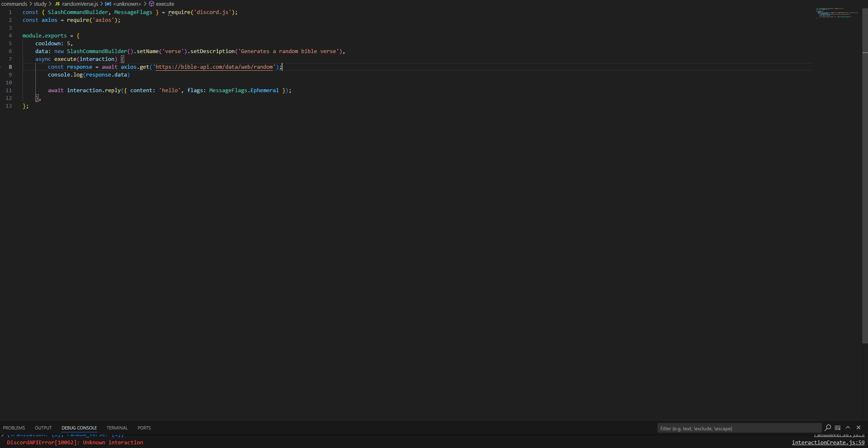Click the filter search magnifier icon
Viewport: 868px width, 448px height.
[x=828, y=428]
